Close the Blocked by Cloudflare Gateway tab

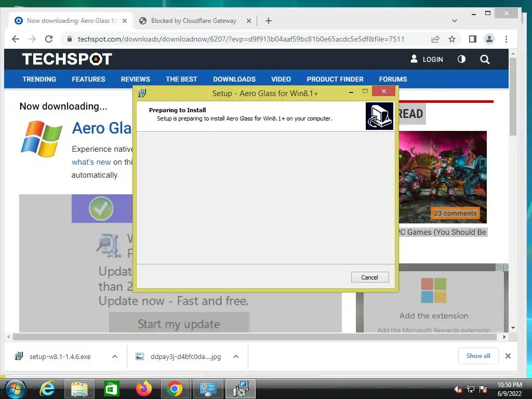tap(249, 21)
